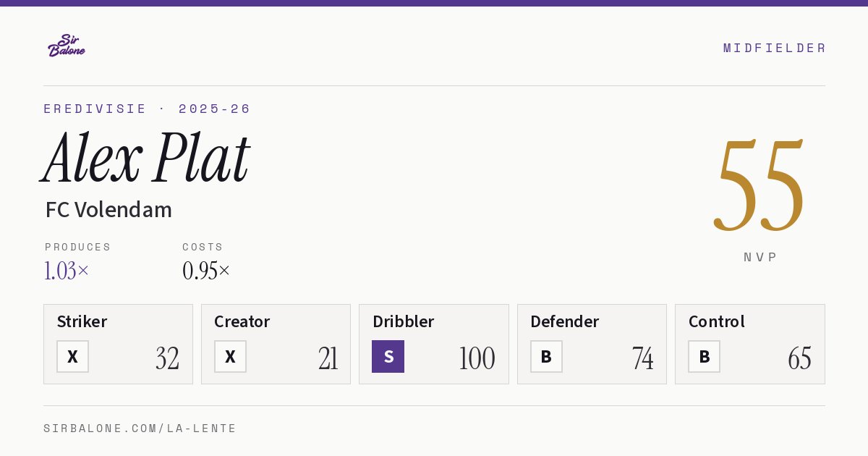The image size is (868, 456).
Task: Select the player name Alex Plat
Action: click(x=146, y=159)
